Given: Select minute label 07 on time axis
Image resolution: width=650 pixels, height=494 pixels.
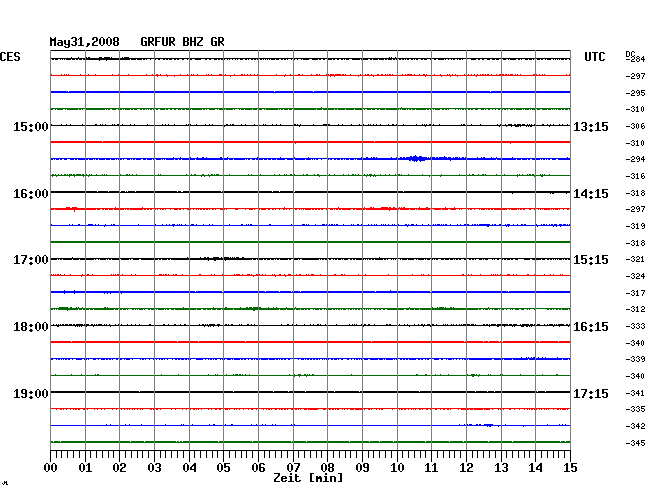Looking at the screenshot, I should tap(293, 468).
